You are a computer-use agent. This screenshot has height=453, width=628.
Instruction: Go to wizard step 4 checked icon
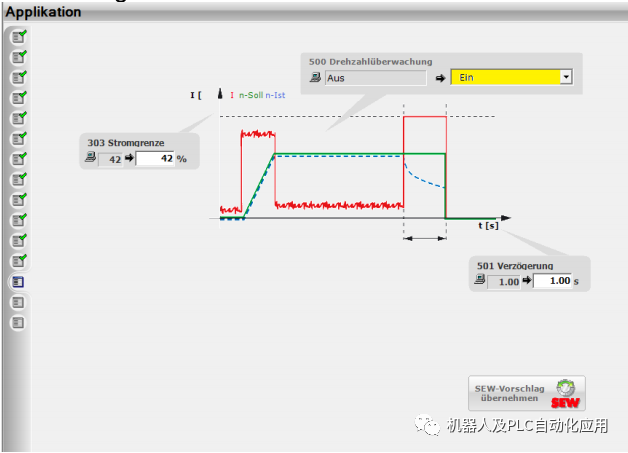18,98
